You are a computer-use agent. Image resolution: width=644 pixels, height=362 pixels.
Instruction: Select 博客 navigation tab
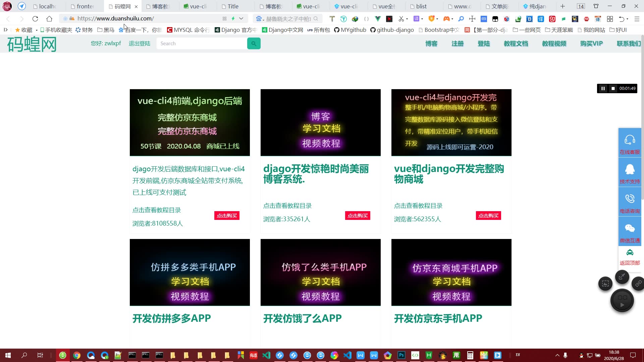click(431, 43)
